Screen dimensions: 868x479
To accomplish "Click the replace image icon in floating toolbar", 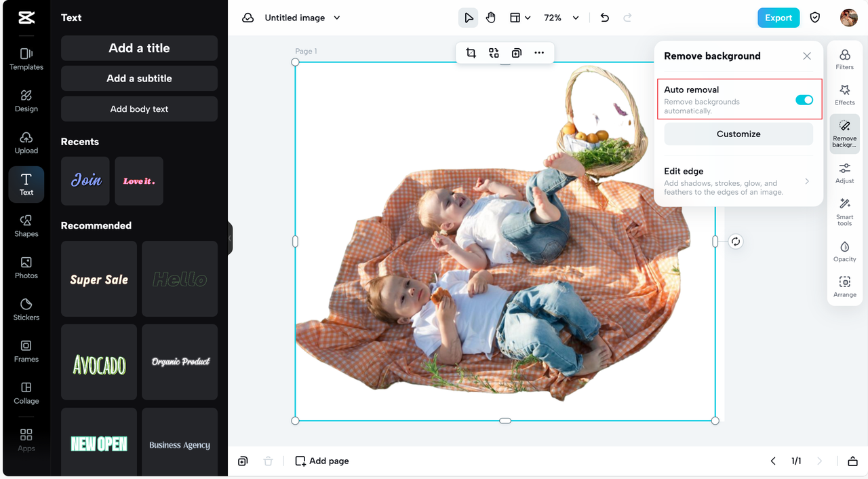I will tap(494, 53).
